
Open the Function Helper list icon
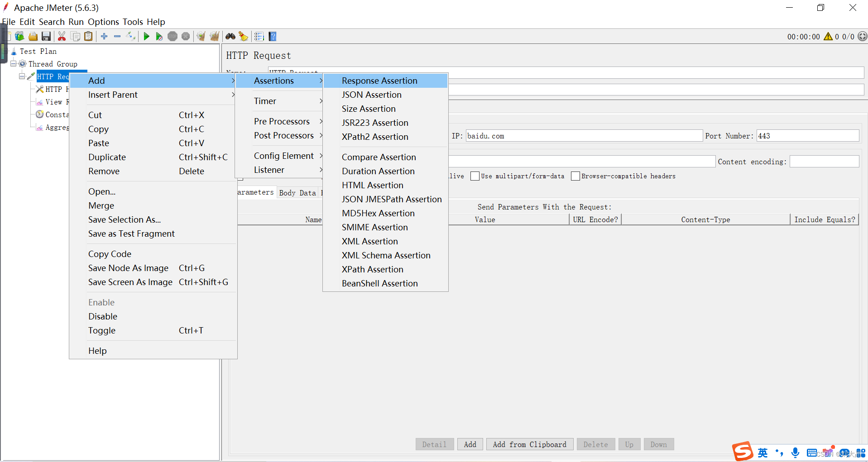[259, 37]
